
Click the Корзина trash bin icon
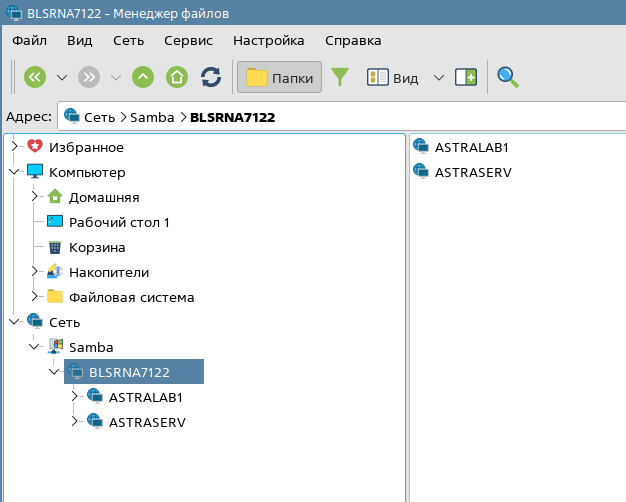coord(55,247)
